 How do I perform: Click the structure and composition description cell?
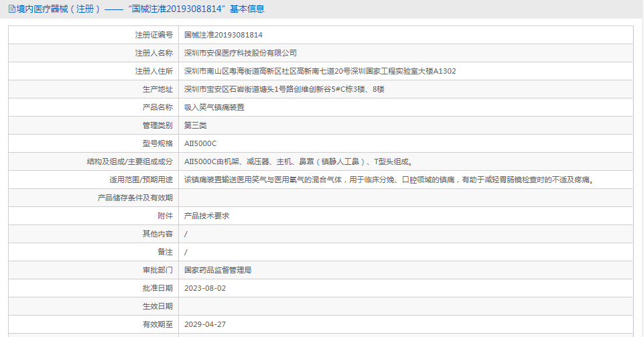click(298, 161)
